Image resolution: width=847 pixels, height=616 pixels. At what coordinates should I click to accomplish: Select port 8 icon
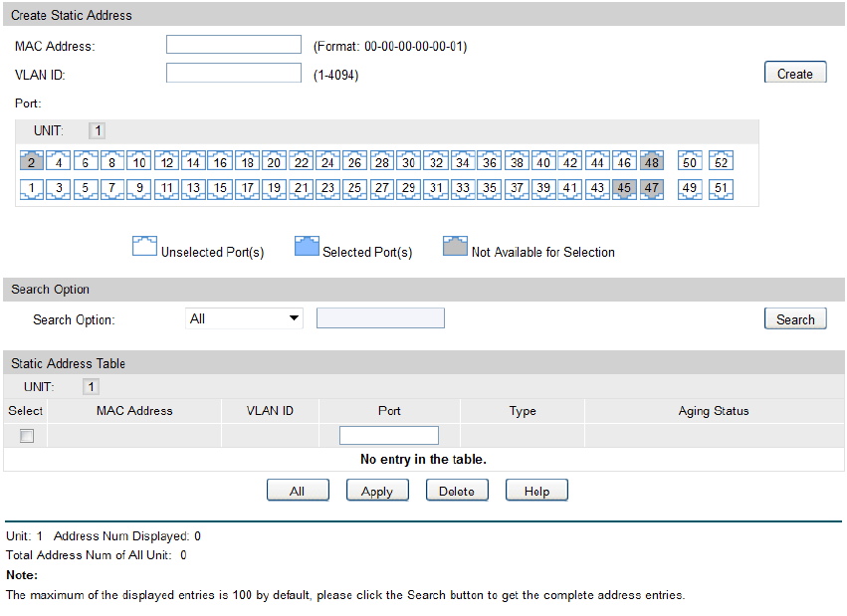click(112, 161)
